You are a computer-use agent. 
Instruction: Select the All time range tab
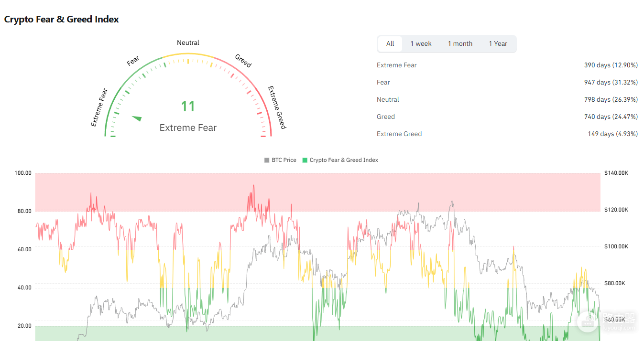390,43
